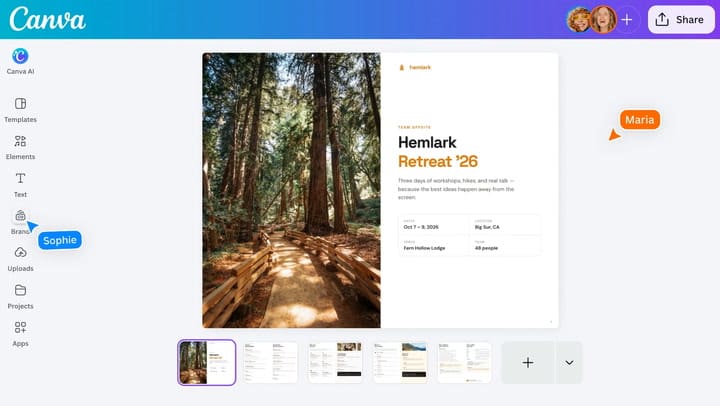
Task: Open the Templates panel
Action: click(x=20, y=110)
